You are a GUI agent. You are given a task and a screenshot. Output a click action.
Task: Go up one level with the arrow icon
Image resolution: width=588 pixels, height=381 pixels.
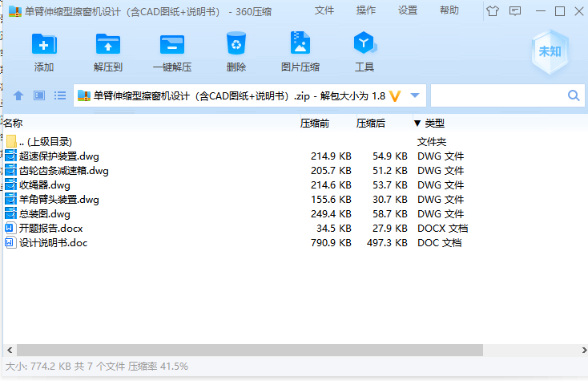pos(18,95)
